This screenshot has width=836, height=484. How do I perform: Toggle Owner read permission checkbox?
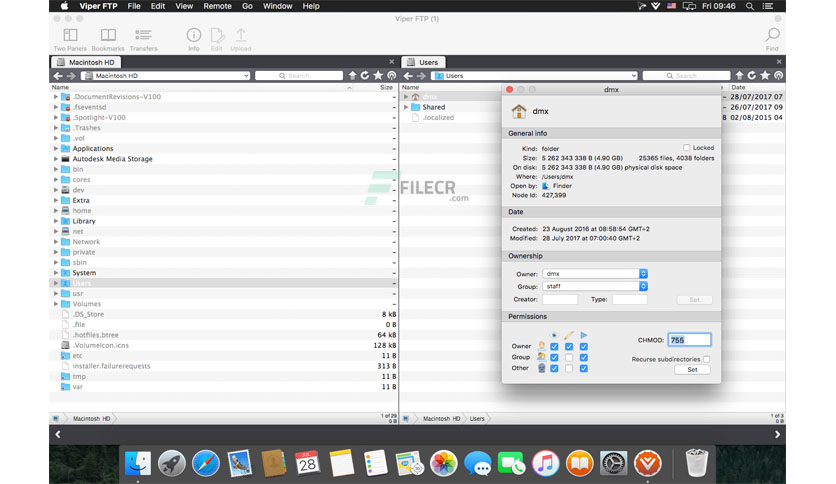(x=554, y=346)
